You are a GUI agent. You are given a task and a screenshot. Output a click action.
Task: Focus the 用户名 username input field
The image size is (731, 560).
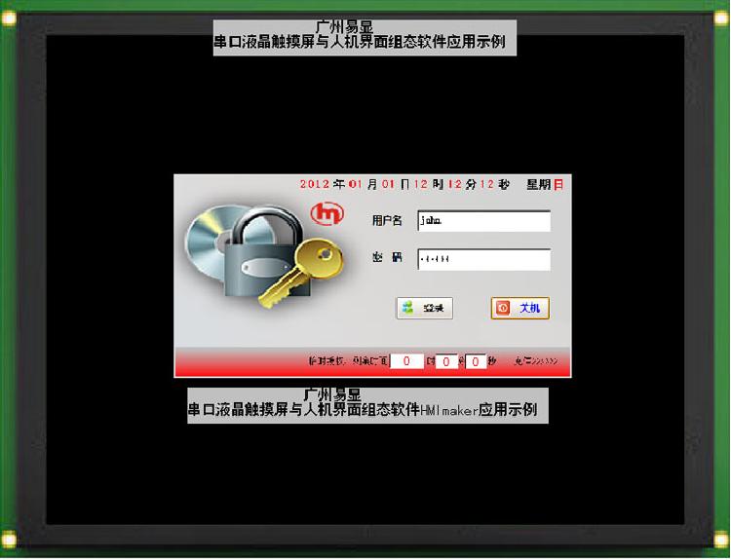pos(483,221)
